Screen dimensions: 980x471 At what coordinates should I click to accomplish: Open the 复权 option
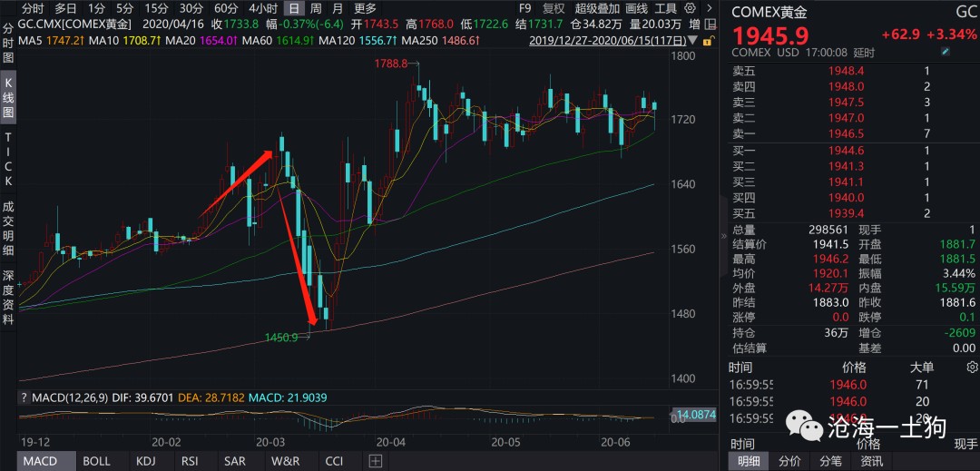554,8
